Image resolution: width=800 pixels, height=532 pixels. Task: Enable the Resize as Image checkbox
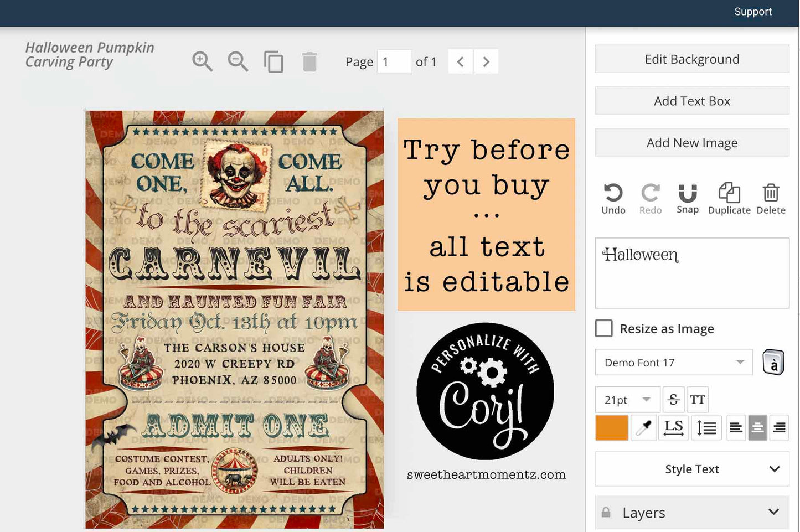click(x=603, y=328)
